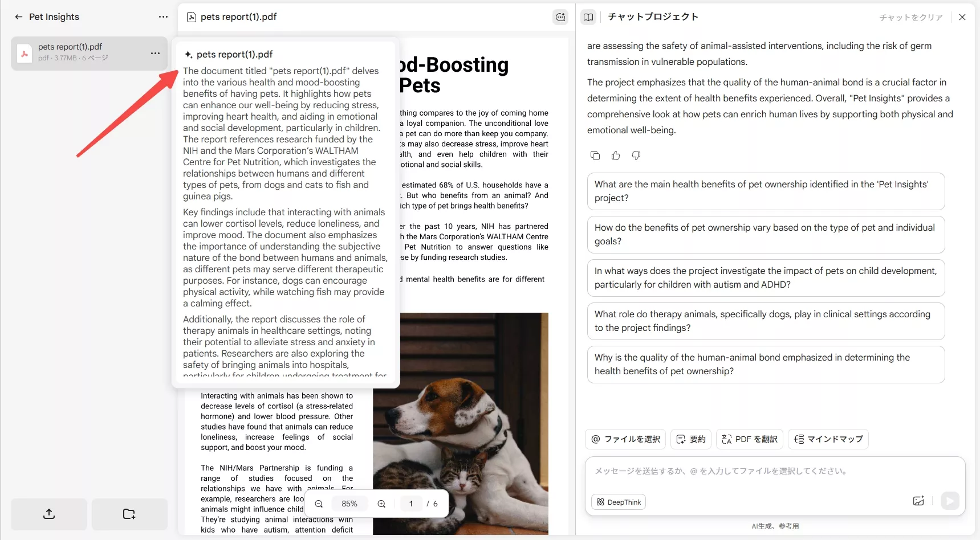Select question about benefits varying by pet type
The image size is (980, 540).
[766, 235]
